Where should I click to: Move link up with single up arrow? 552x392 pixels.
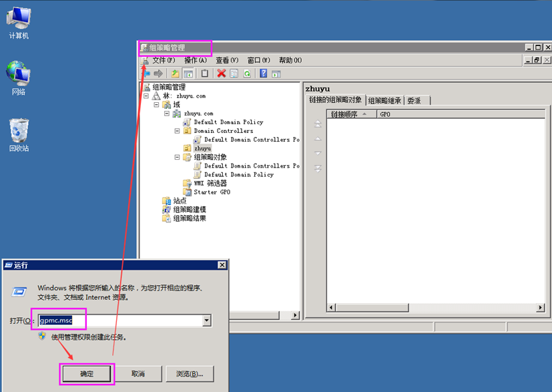[318, 139]
